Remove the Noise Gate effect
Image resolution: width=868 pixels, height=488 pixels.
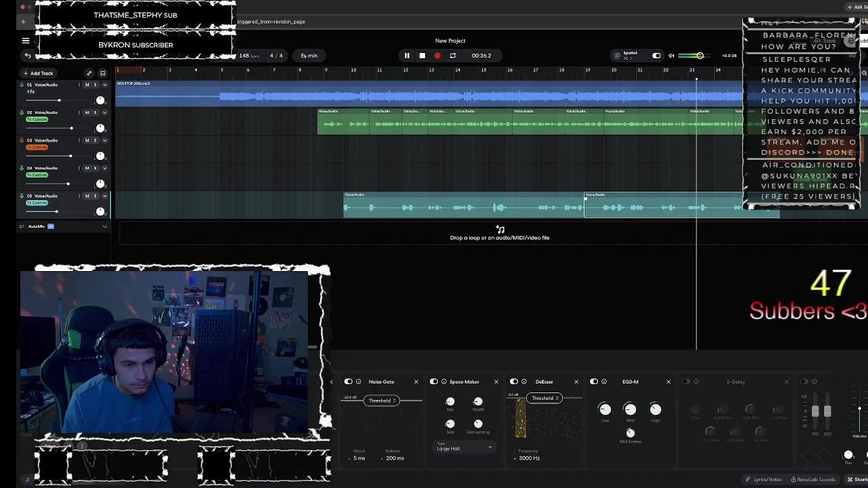coord(416,382)
